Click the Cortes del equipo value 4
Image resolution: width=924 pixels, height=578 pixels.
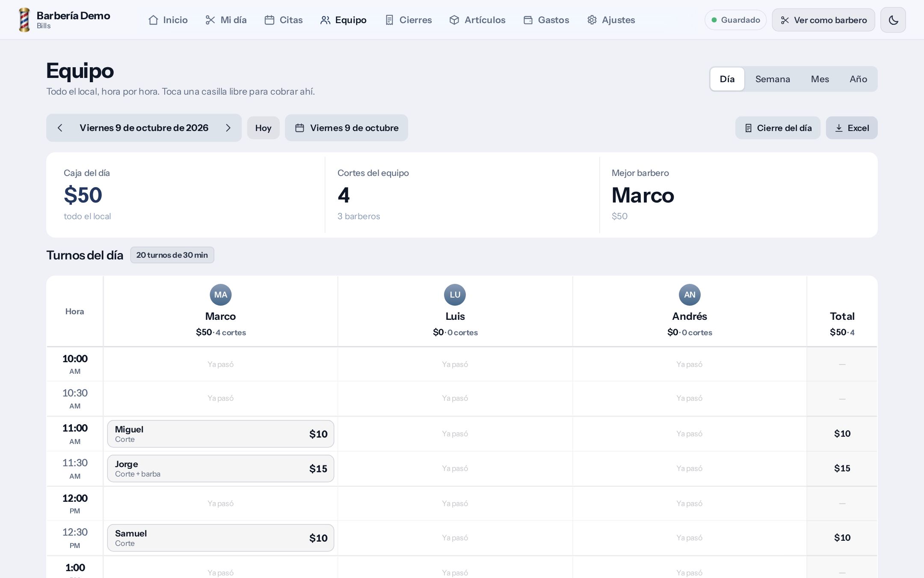[x=344, y=195]
